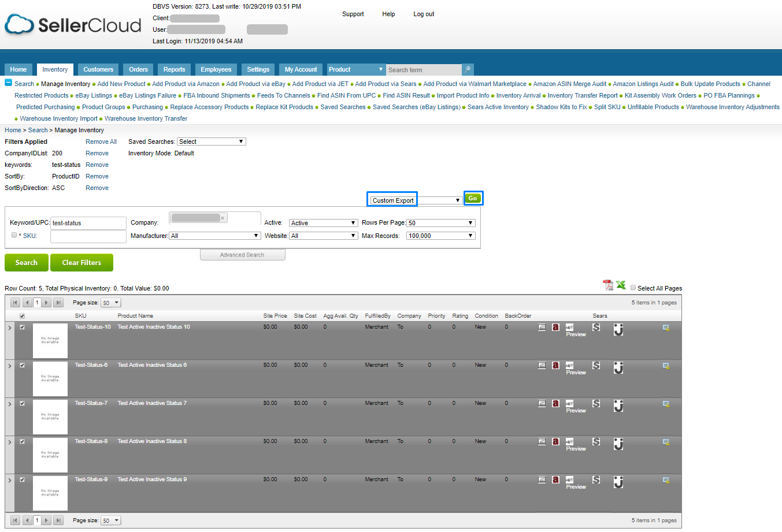Image resolution: width=782 pixels, height=532 pixels.
Task: Click the Jet icon for Test-Status-6
Action: coord(618,367)
